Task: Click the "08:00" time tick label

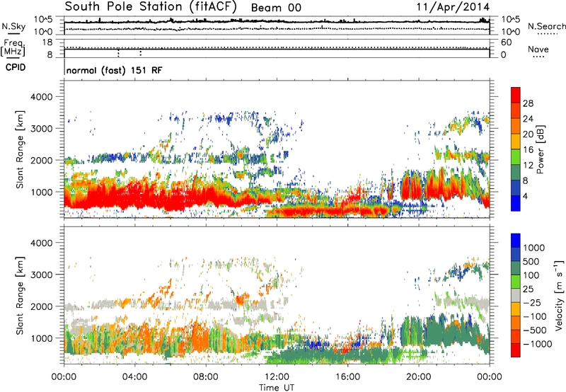Action: coord(206,377)
